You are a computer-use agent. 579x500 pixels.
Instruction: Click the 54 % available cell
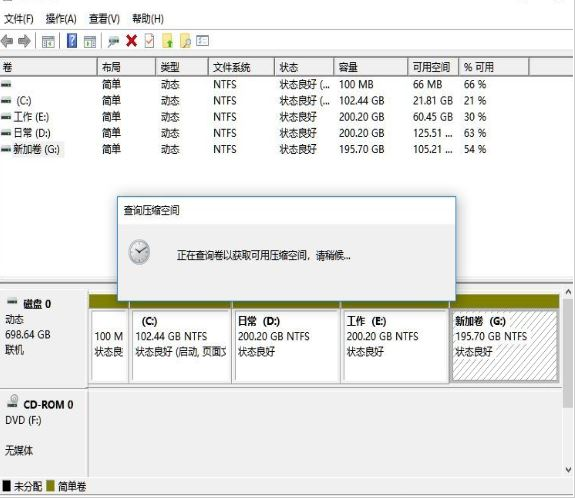[x=475, y=149]
